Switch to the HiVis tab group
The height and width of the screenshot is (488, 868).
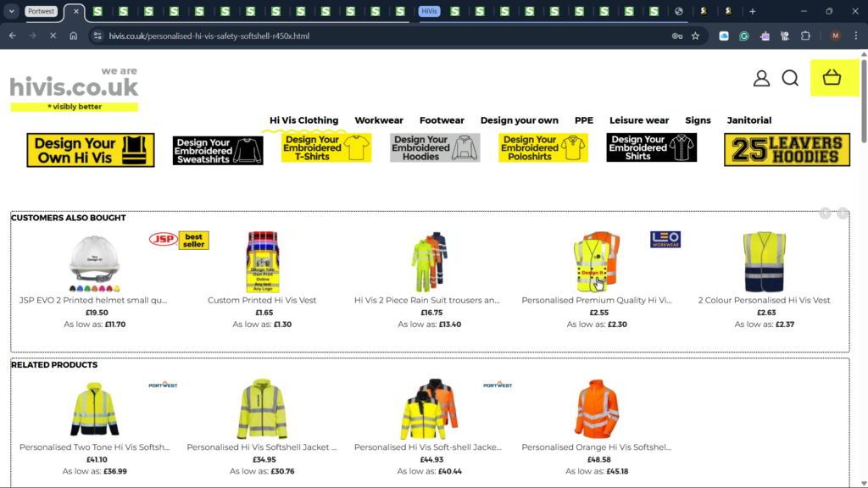(429, 11)
